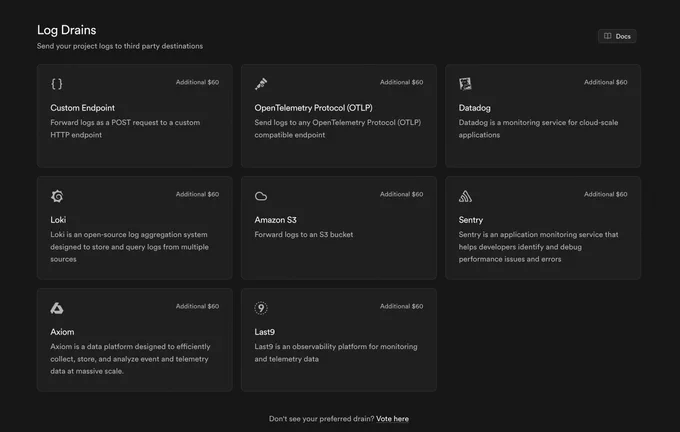Choose the Datadog drain title
Image resolution: width=680 pixels, height=432 pixels.
pyautogui.click(x=474, y=108)
